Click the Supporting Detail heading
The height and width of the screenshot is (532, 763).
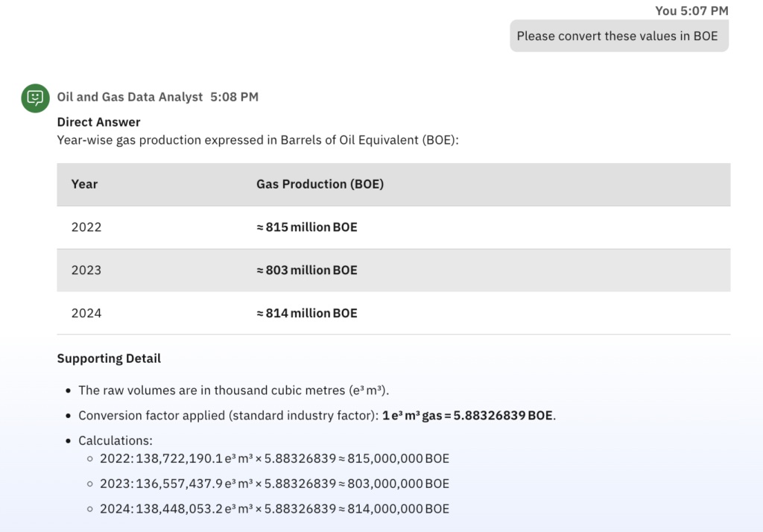click(109, 358)
